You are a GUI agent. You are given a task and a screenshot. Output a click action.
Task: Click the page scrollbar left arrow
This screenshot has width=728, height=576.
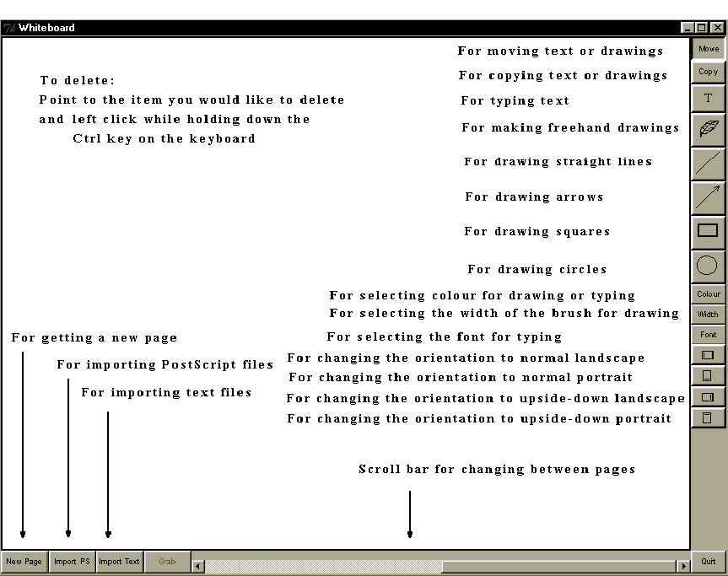pos(198,566)
